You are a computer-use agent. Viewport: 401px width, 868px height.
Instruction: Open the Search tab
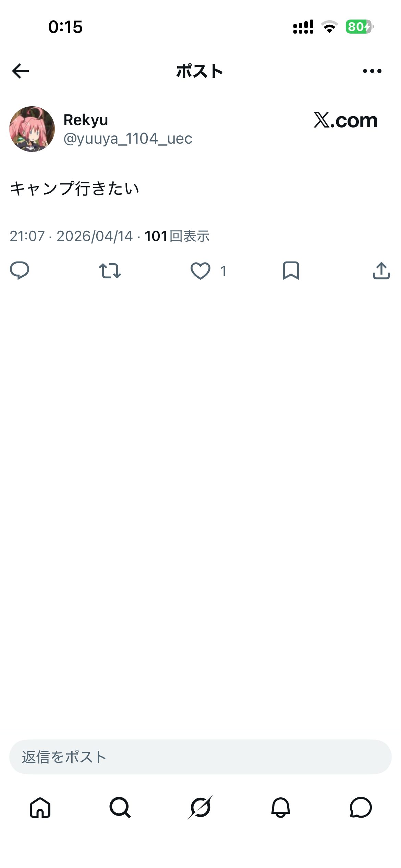[120, 807]
